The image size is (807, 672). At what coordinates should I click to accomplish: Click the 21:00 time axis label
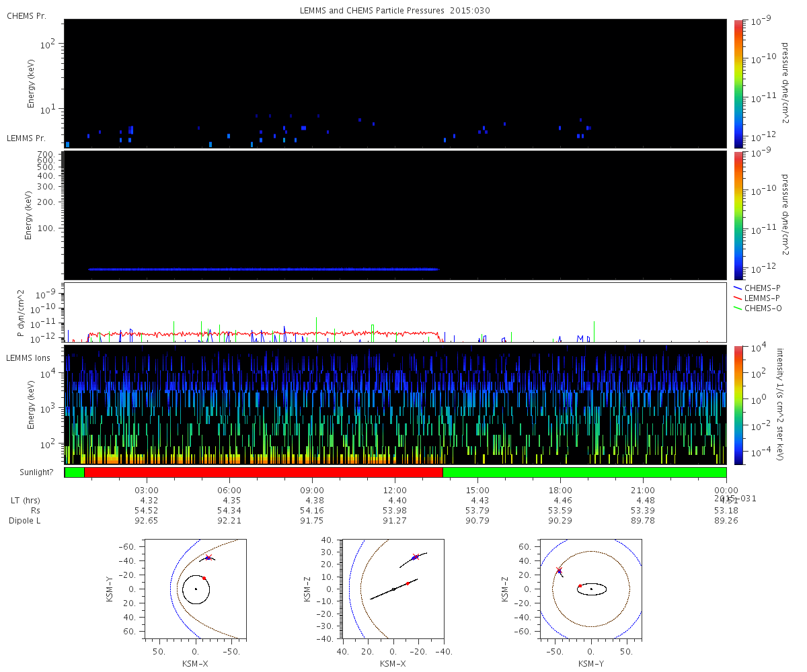click(643, 491)
